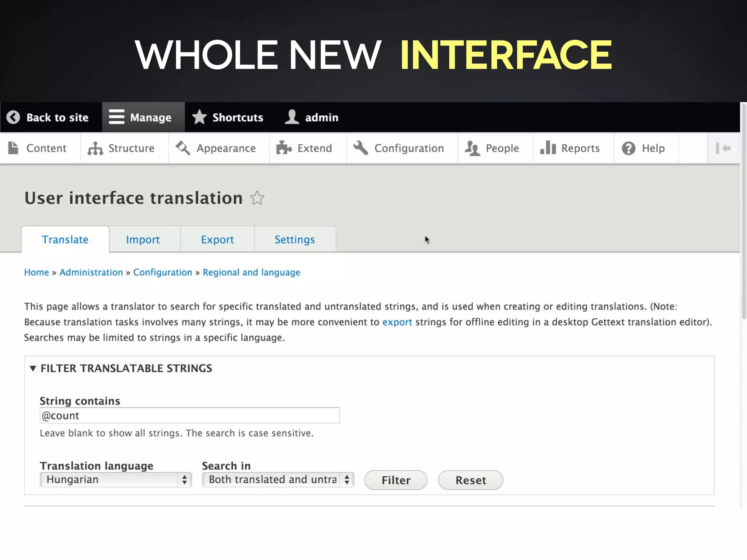Screen dimensions: 747x560
Task: Click the Reports bar chart icon
Action: click(548, 148)
